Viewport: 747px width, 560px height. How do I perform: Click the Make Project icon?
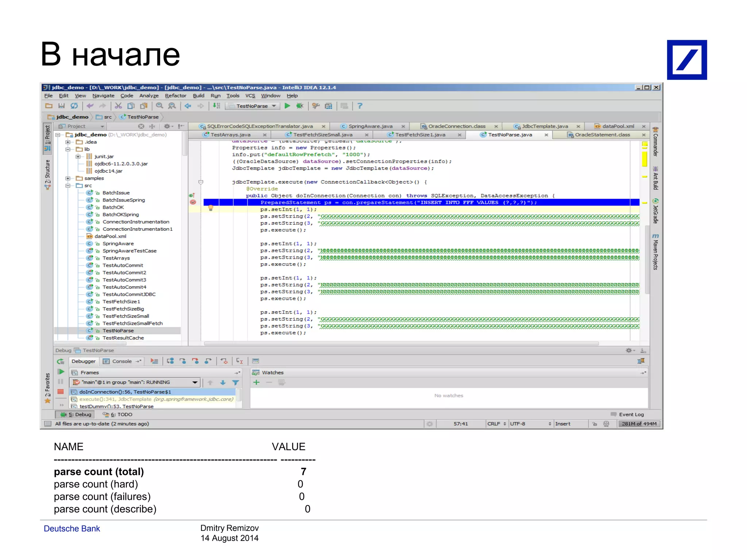click(x=216, y=106)
